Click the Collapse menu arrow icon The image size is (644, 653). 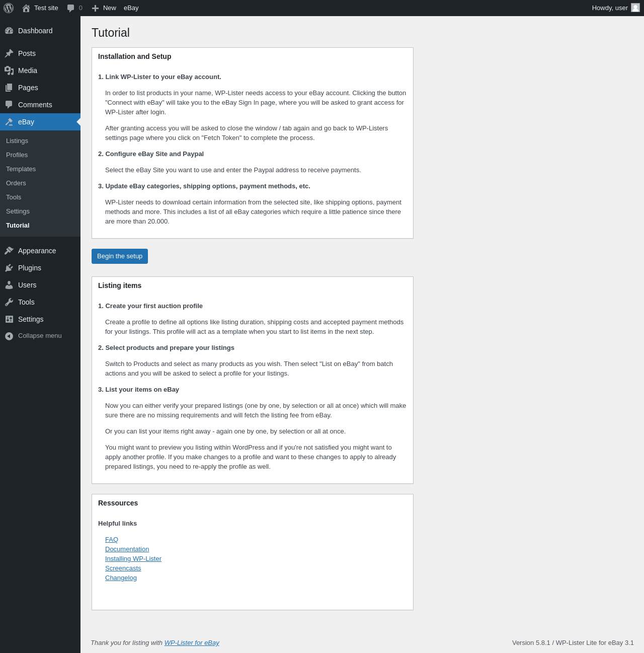[9, 336]
